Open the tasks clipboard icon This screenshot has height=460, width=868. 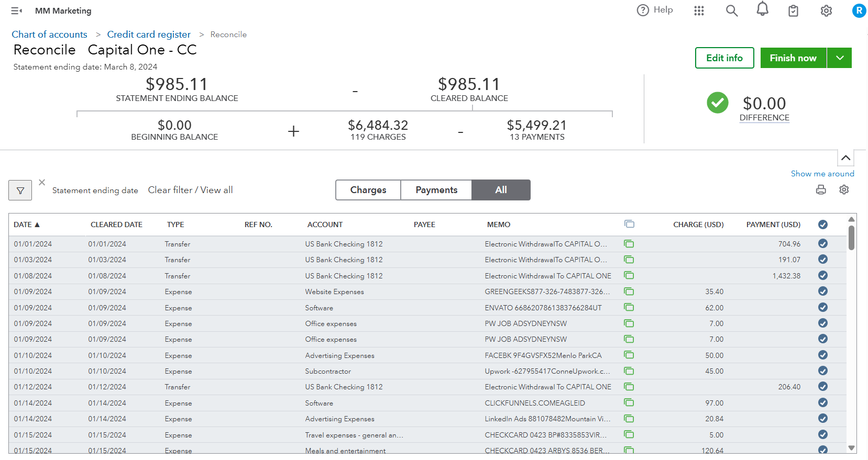click(794, 10)
